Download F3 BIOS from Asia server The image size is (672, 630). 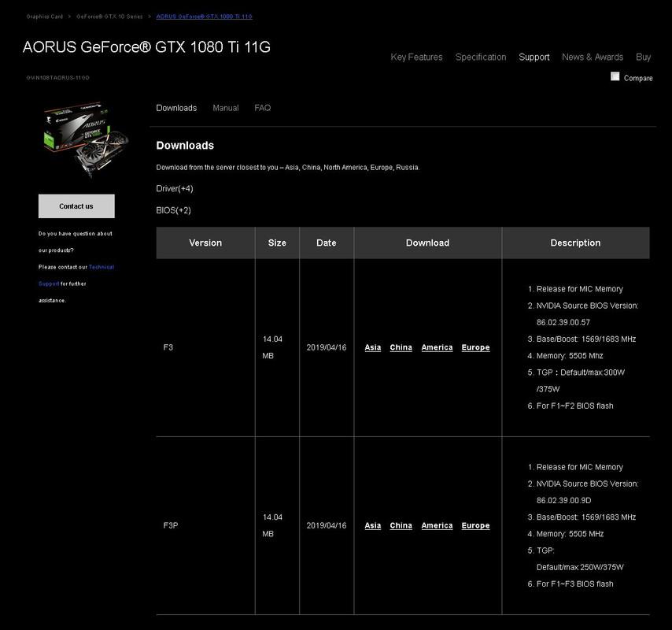click(372, 347)
